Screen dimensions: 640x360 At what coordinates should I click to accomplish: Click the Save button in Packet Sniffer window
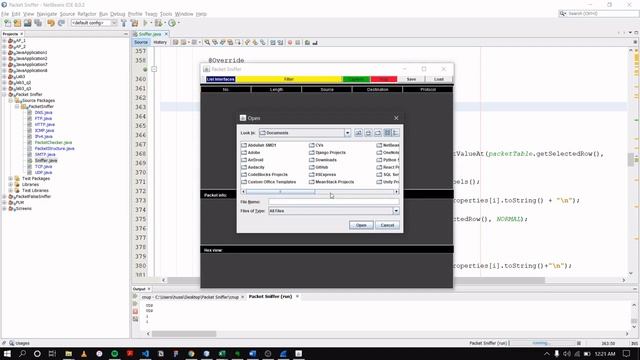coord(411,79)
